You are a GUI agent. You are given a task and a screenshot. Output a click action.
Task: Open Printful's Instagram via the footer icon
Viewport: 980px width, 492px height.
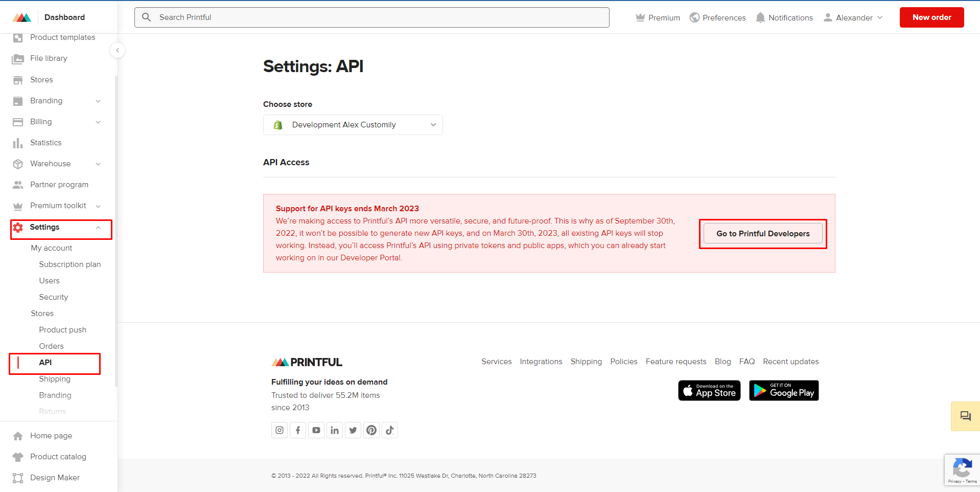coord(279,430)
